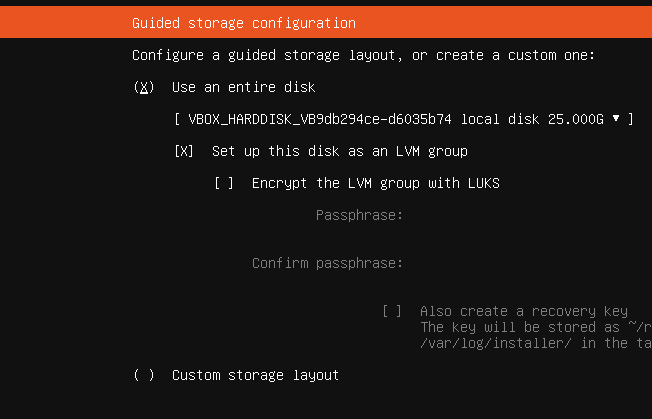Click the 25.000G size in the disk selector
This screenshot has width=652, height=419.
pos(575,119)
